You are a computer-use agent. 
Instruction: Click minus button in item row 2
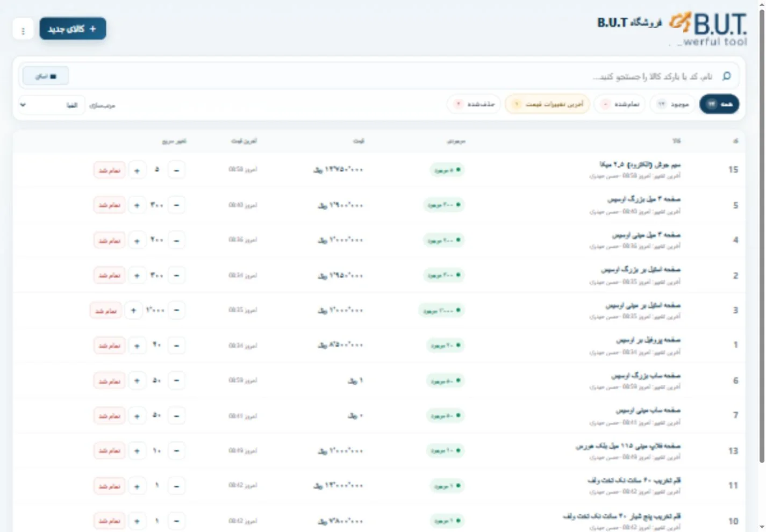tap(177, 276)
